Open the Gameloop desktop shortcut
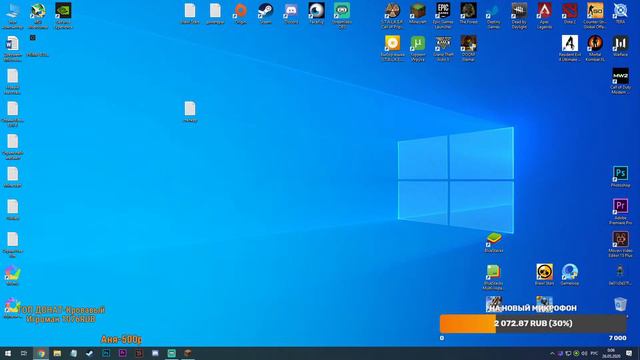This screenshot has height=360, width=640. (x=569, y=274)
